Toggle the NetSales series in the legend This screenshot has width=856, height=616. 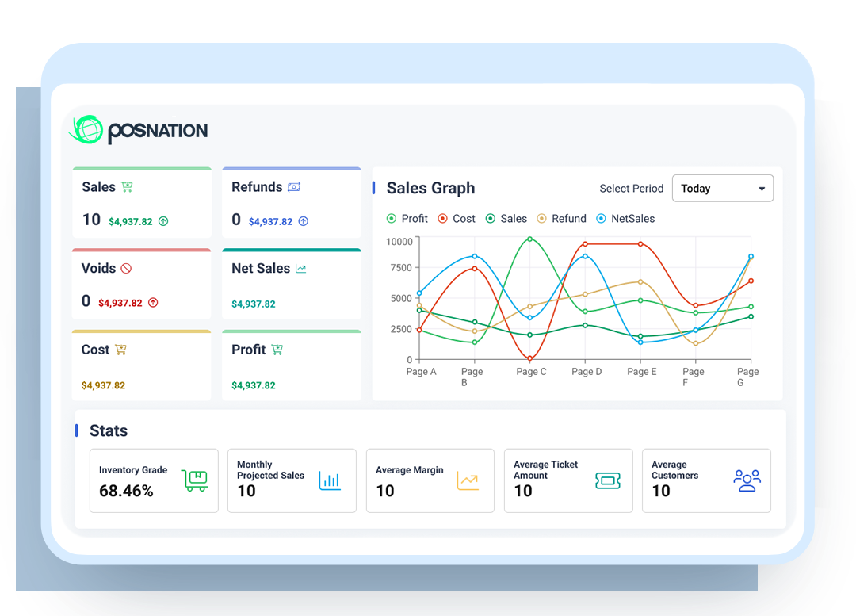[x=625, y=219]
